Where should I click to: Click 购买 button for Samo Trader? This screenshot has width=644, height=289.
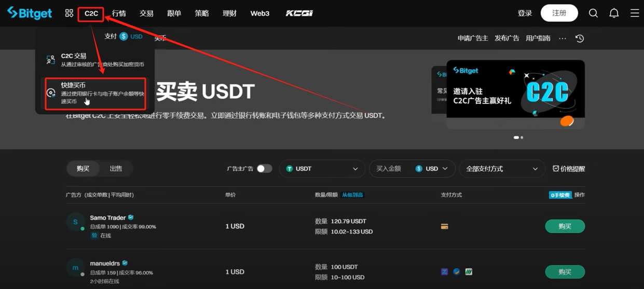point(565,226)
